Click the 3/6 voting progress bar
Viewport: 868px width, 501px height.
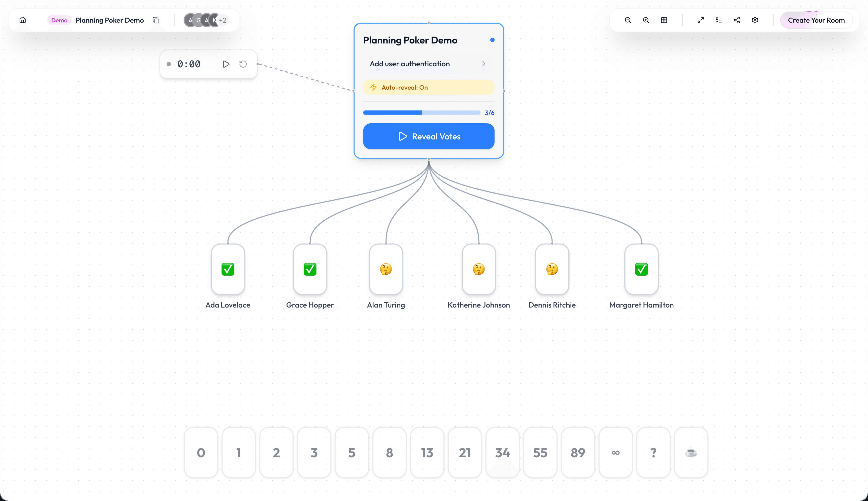(x=422, y=113)
